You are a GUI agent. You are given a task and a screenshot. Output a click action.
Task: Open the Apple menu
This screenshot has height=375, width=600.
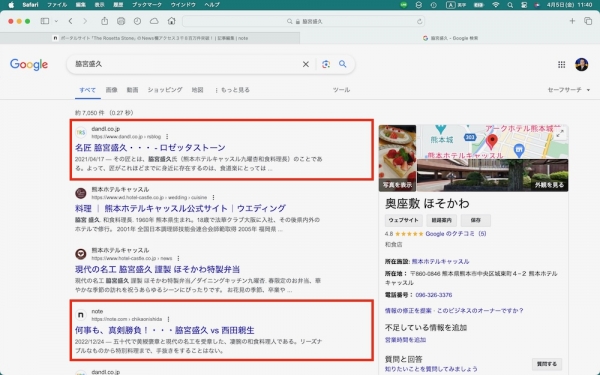click(x=11, y=5)
